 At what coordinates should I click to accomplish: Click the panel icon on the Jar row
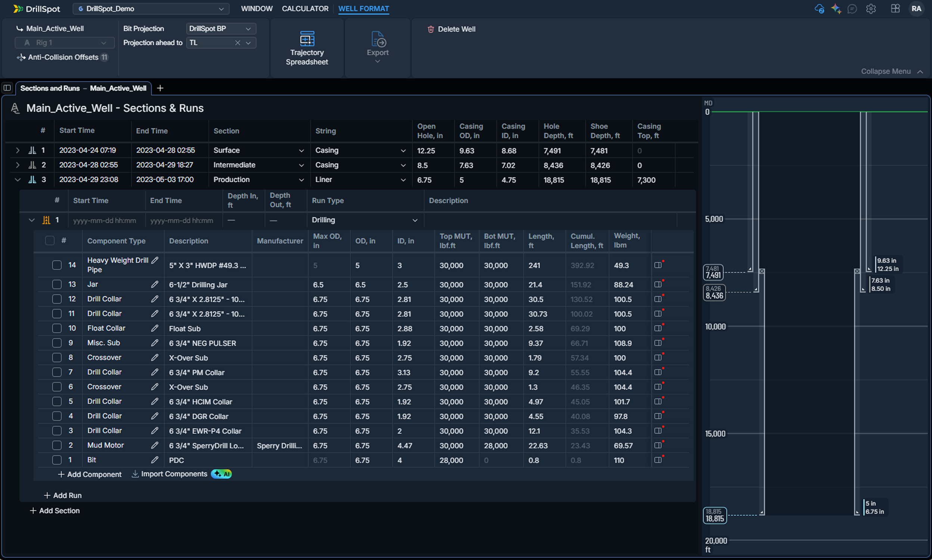pos(658,284)
